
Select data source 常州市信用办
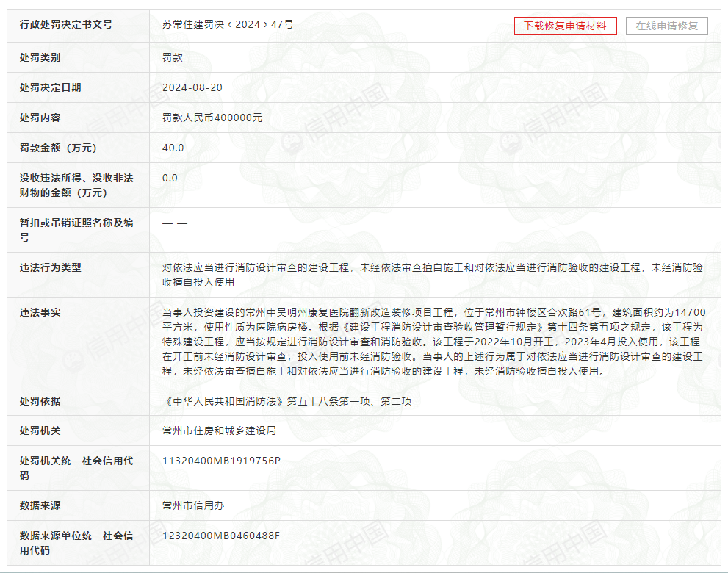click(193, 505)
